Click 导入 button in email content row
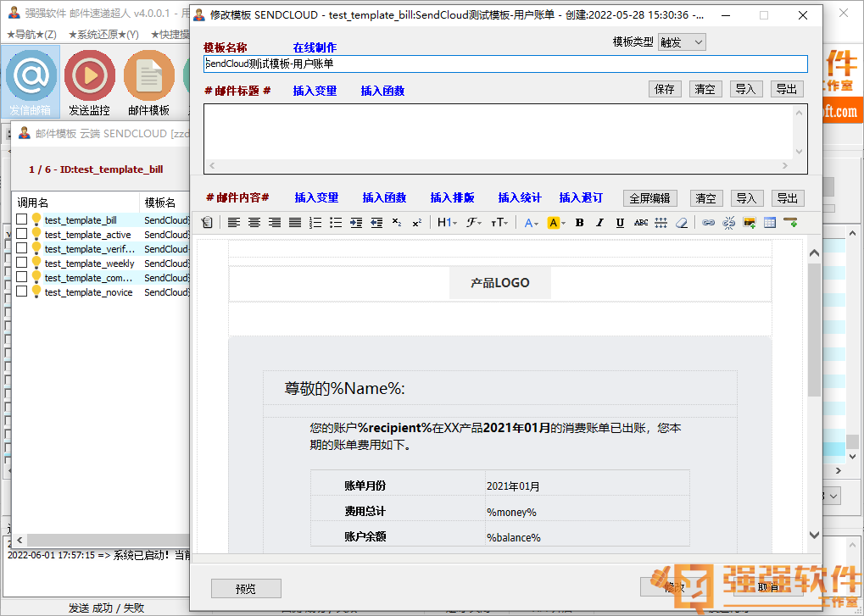This screenshot has width=864, height=616. coord(747,198)
